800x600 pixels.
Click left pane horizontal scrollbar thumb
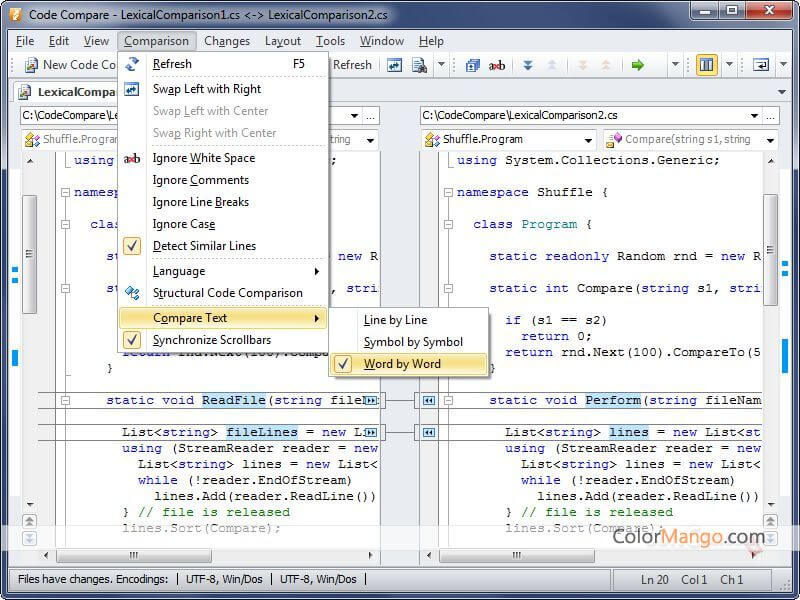pyautogui.click(x=134, y=555)
